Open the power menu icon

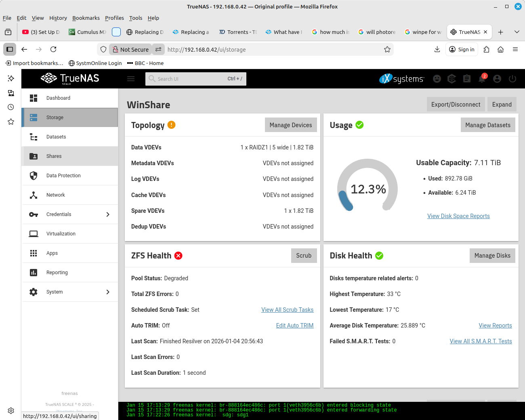point(512,79)
